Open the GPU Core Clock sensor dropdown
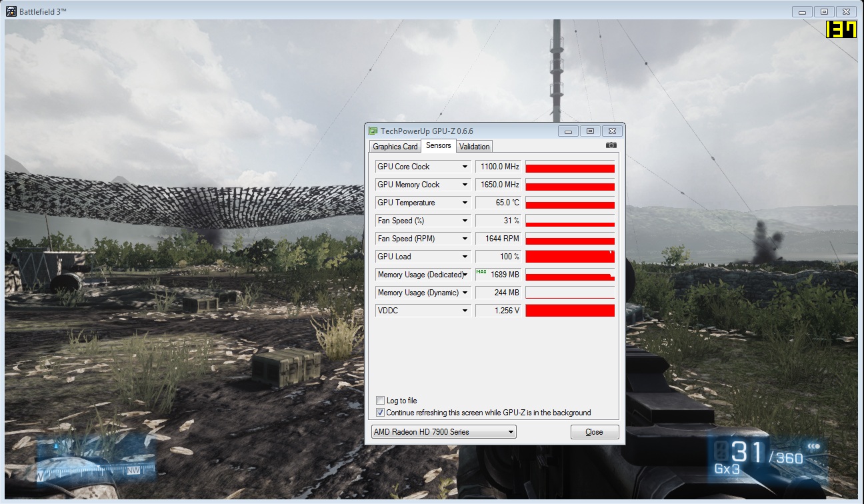Viewport: 864px width, 504px height. pos(465,167)
